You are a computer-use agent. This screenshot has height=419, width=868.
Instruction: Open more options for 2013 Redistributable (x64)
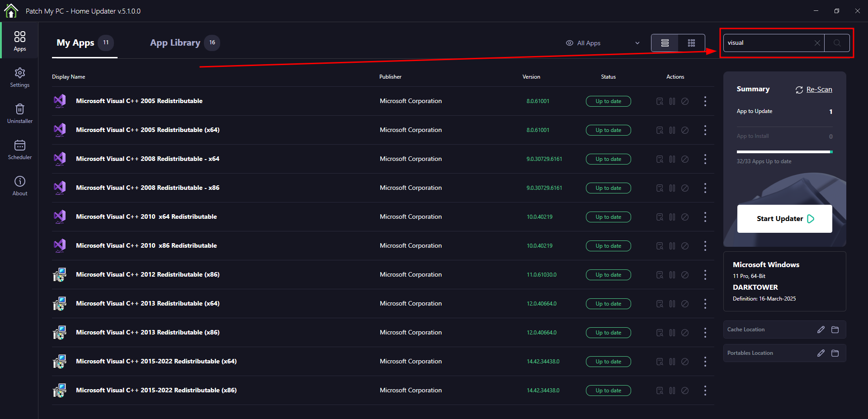(x=705, y=304)
